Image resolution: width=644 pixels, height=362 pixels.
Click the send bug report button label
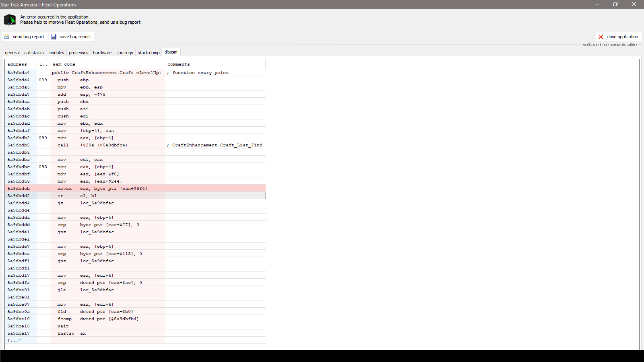point(29,37)
